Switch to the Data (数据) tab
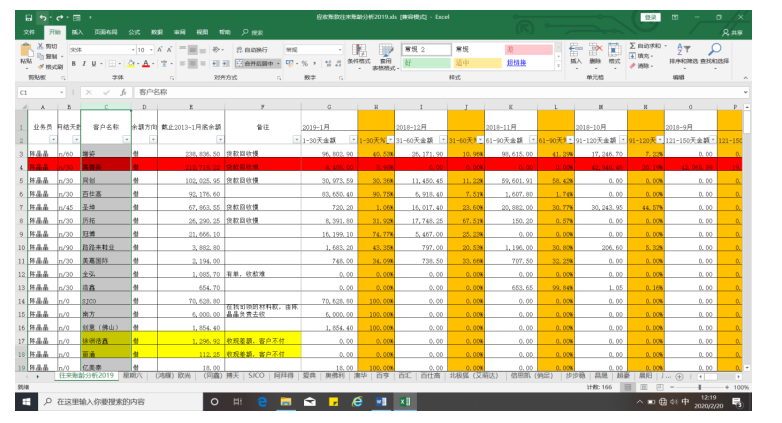 coord(157,32)
